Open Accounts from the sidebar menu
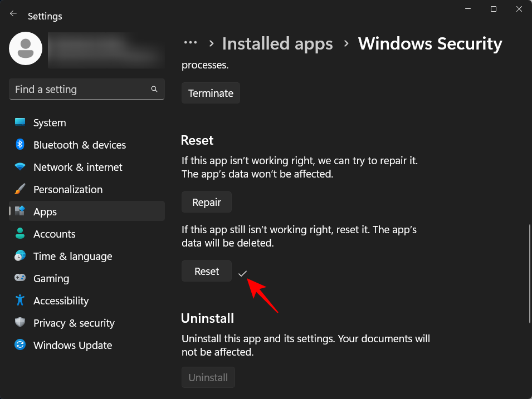Image resolution: width=532 pixels, height=399 pixels. [x=55, y=234]
